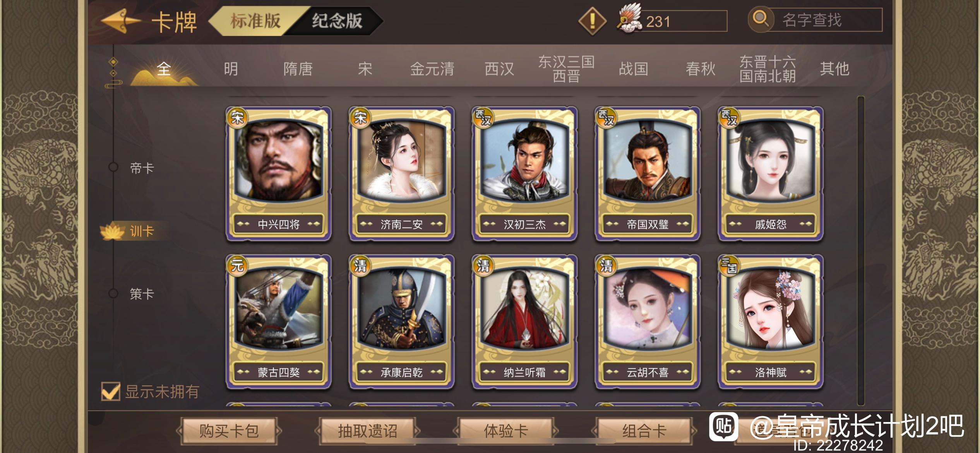This screenshot has width=980, height=453.
Task: Toggle the 显示未拥有 checkbox
Action: (x=110, y=391)
